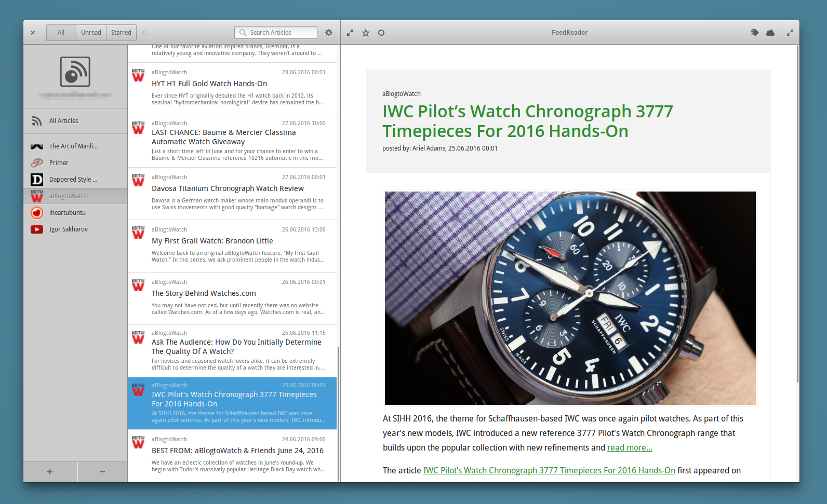Click the HYT H1 article feed icon
Viewport: 827px width, 504px height.
138,75
